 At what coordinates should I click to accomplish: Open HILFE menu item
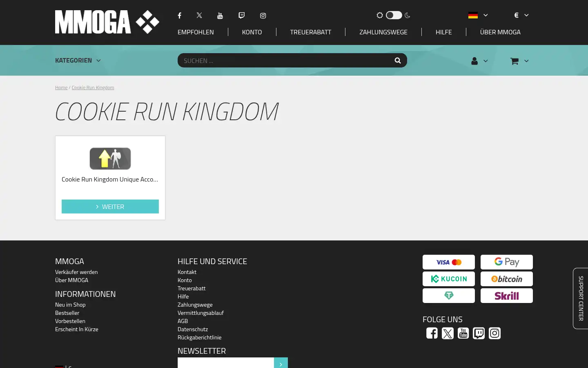[x=443, y=32]
